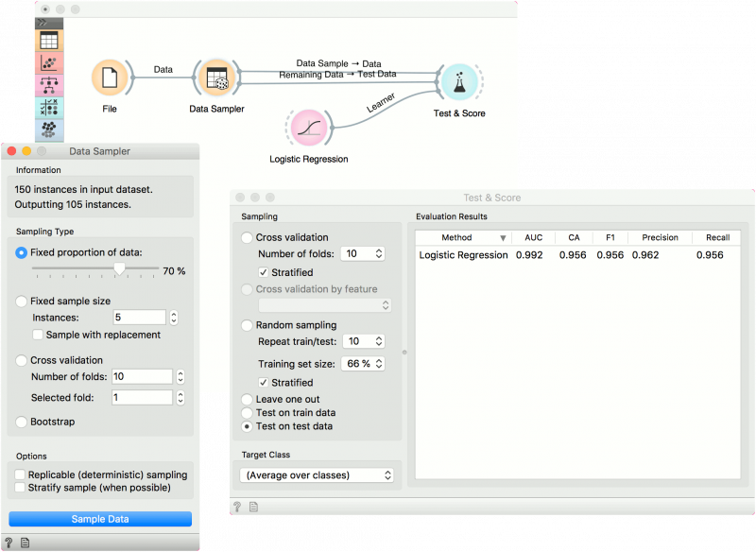Expand the collapsed widget toolbox sidebar
The height and width of the screenshot is (552, 756).
[x=43, y=22]
